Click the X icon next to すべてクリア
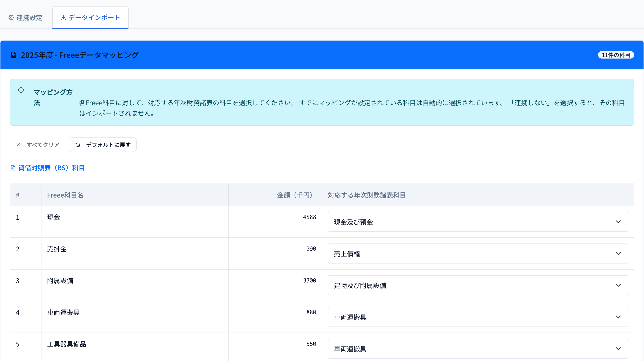This screenshot has width=644, height=361. point(18,145)
